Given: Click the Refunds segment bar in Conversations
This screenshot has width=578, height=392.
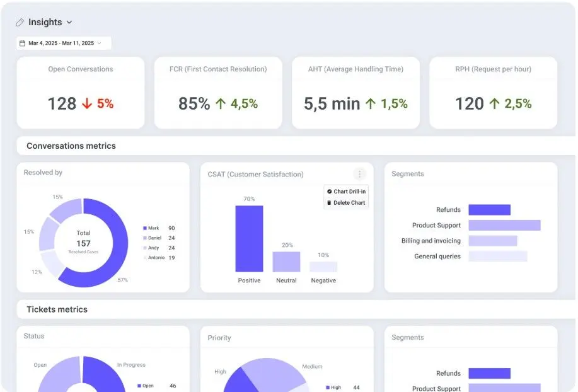Looking at the screenshot, I should [490, 210].
